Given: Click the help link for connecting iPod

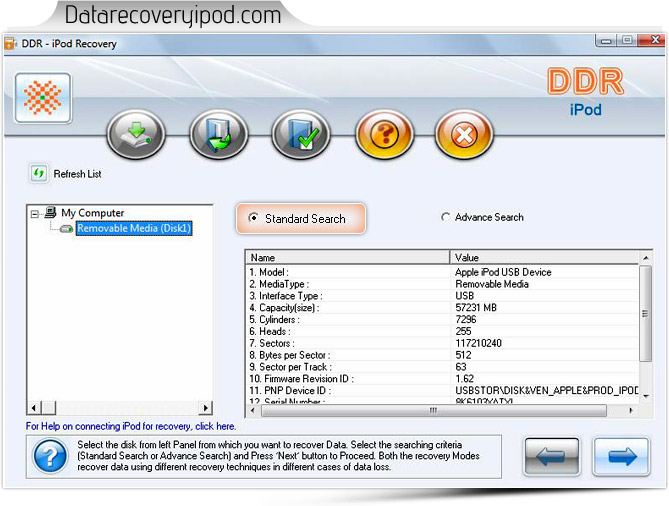Looking at the screenshot, I should pos(131,426).
